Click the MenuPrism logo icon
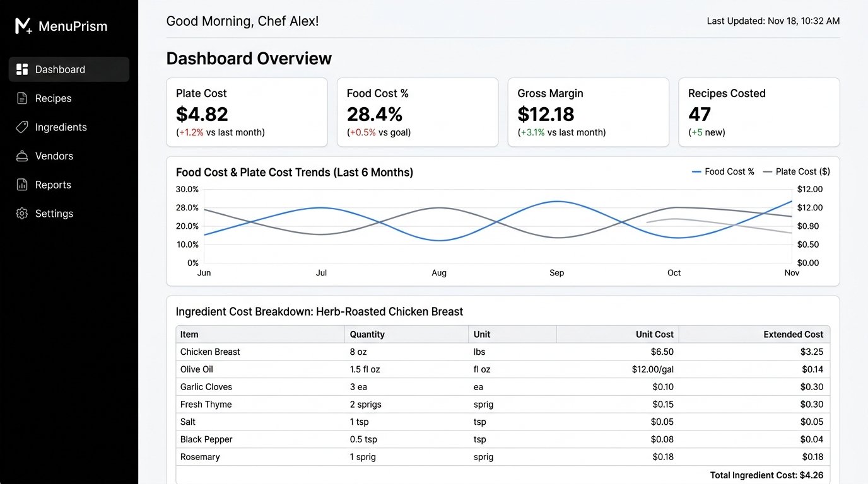Screen dimensions: 868x484 click(23, 26)
